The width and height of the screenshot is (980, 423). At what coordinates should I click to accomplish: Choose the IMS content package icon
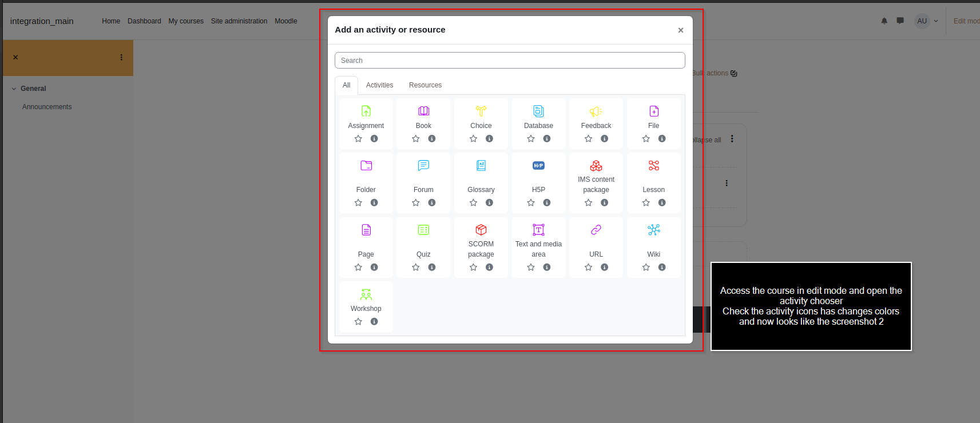pos(596,166)
